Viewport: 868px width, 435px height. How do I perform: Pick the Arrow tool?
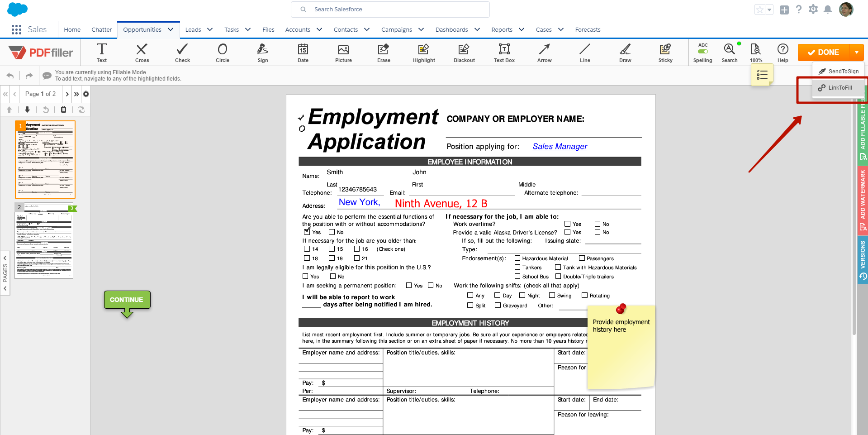pyautogui.click(x=545, y=53)
